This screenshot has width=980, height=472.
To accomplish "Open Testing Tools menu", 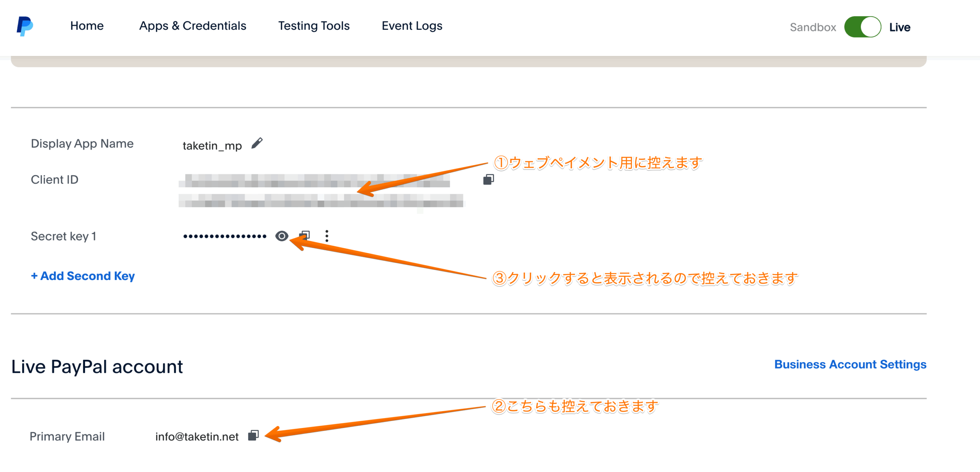I will click(x=314, y=26).
